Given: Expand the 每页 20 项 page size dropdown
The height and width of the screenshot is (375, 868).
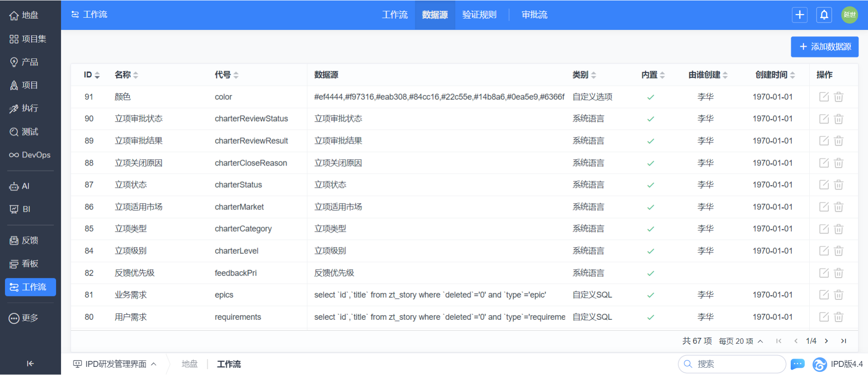Looking at the screenshot, I should pyautogui.click(x=741, y=341).
